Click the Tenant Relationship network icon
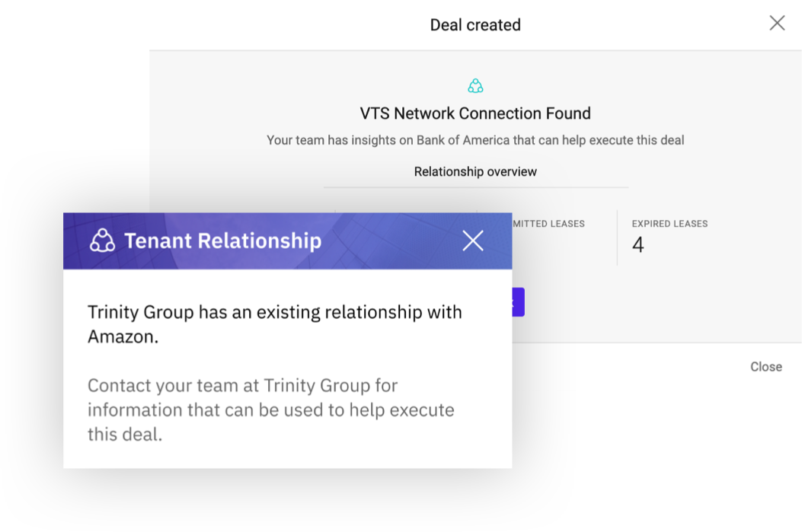This screenshot has height=532, width=802. pos(102,241)
